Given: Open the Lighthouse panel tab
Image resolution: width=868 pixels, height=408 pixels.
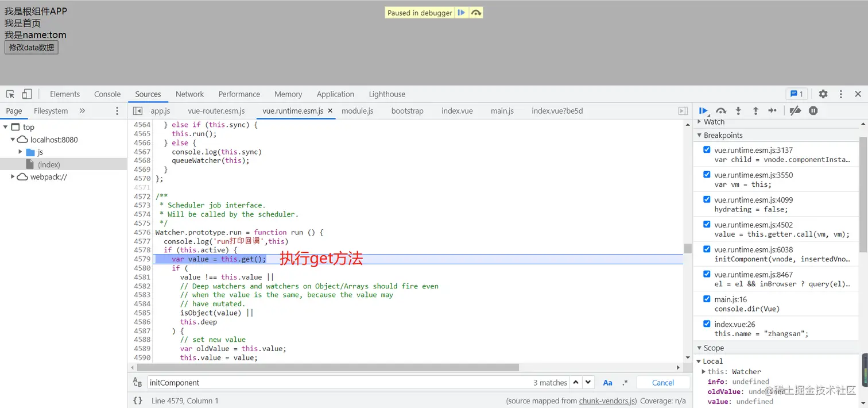Looking at the screenshot, I should [x=387, y=94].
